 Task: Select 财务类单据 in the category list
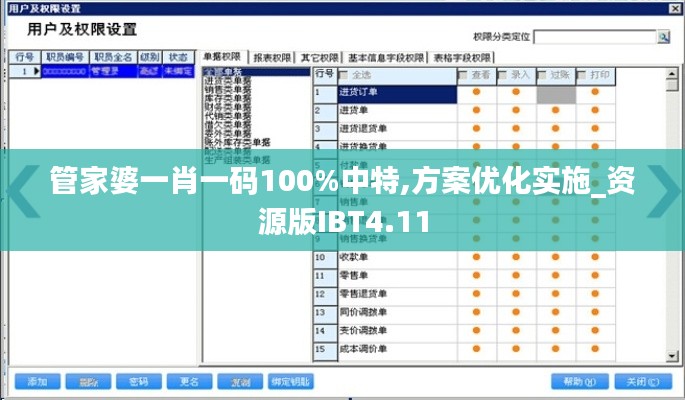point(228,107)
